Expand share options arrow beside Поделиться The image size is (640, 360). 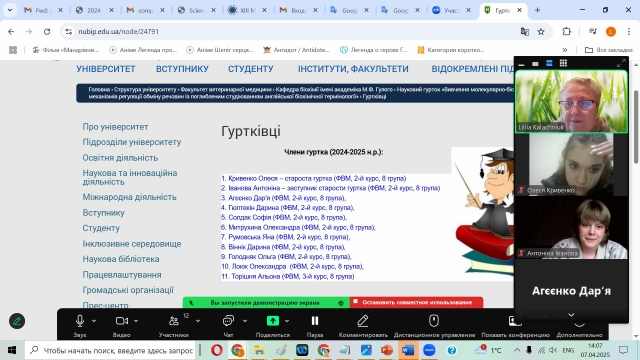pyautogui.click(x=287, y=321)
